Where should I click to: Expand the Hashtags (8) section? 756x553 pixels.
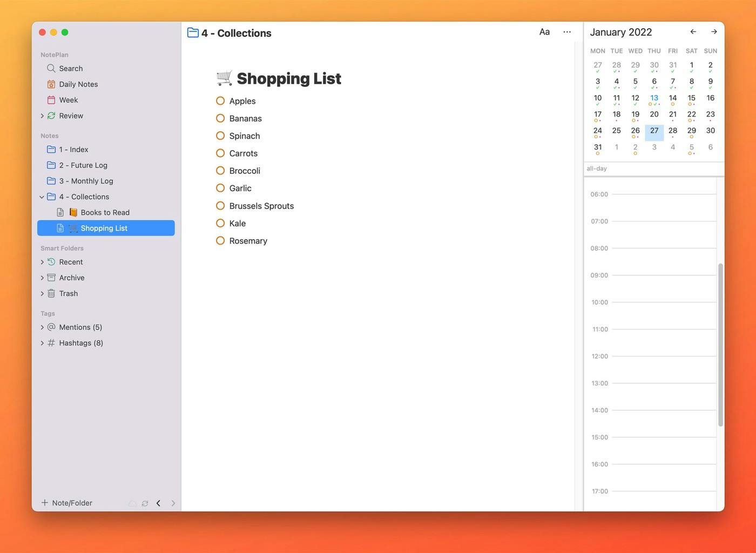click(x=42, y=343)
